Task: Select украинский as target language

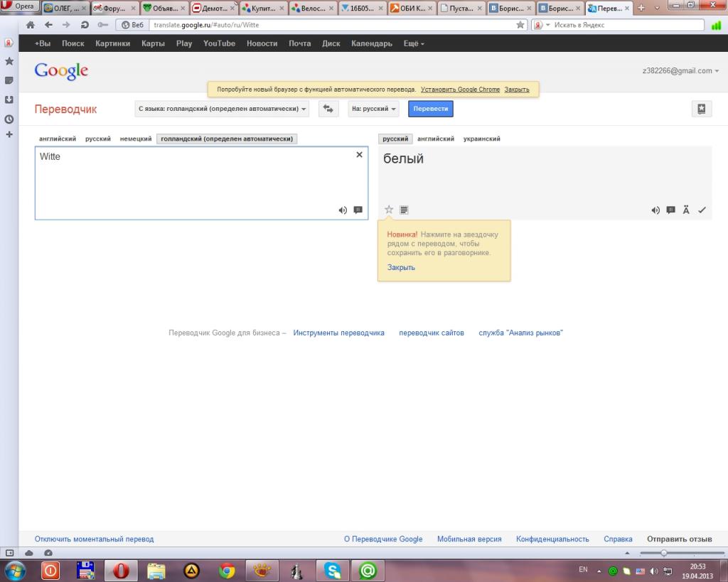Action: tap(481, 139)
